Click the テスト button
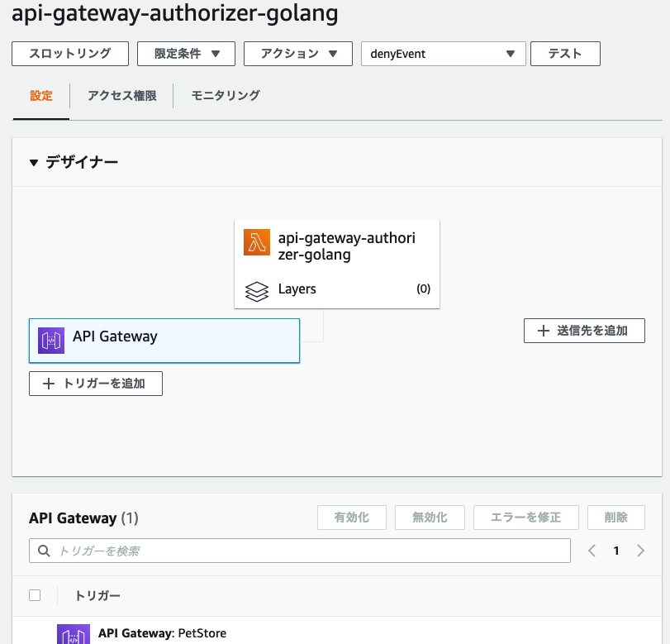The width and height of the screenshot is (670, 644). click(565, 54)
